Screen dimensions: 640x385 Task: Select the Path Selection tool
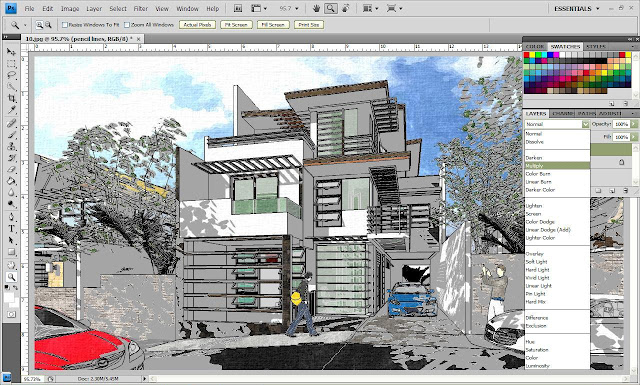(11, 240)
